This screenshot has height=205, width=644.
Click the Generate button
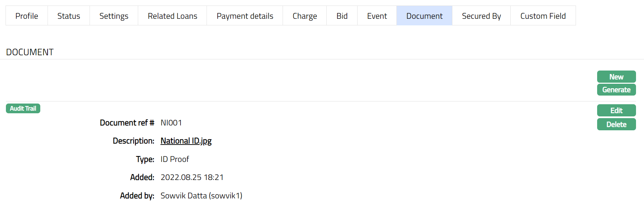616,90
